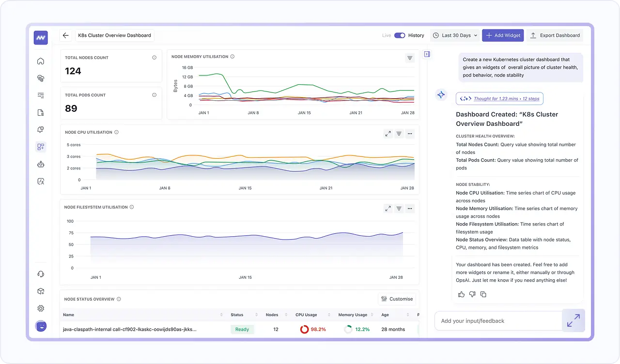Click the Add Widget button
The image size is (620, 364).
[503, 35]
